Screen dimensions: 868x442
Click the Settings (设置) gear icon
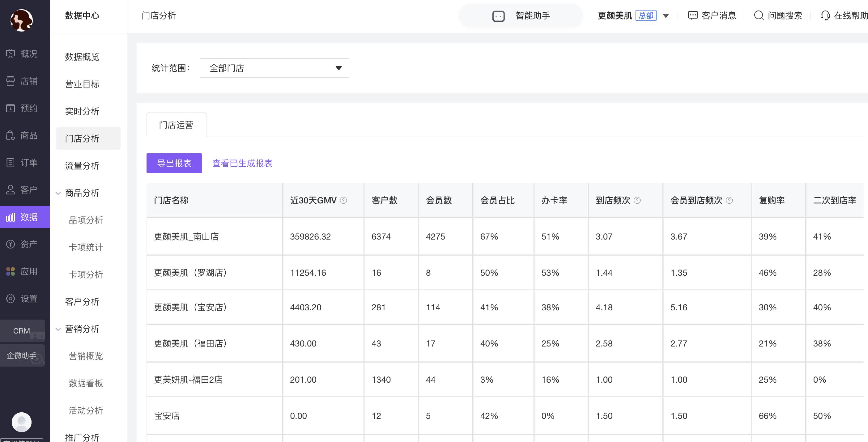pos(11,299)
